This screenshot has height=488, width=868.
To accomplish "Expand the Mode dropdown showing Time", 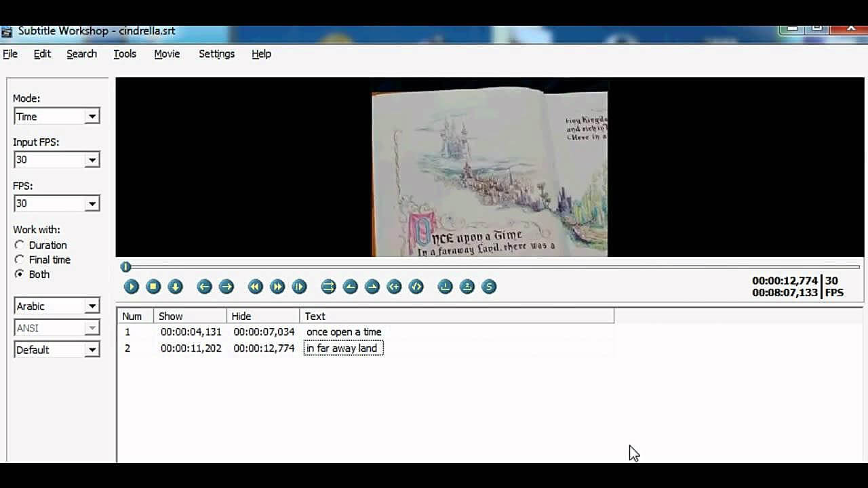I will click(x=92, y=117).
